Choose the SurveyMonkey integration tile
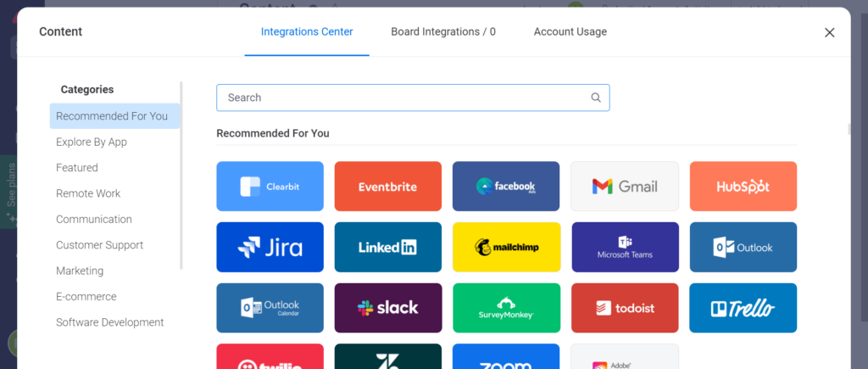868x369 pixels. (507, 308)
